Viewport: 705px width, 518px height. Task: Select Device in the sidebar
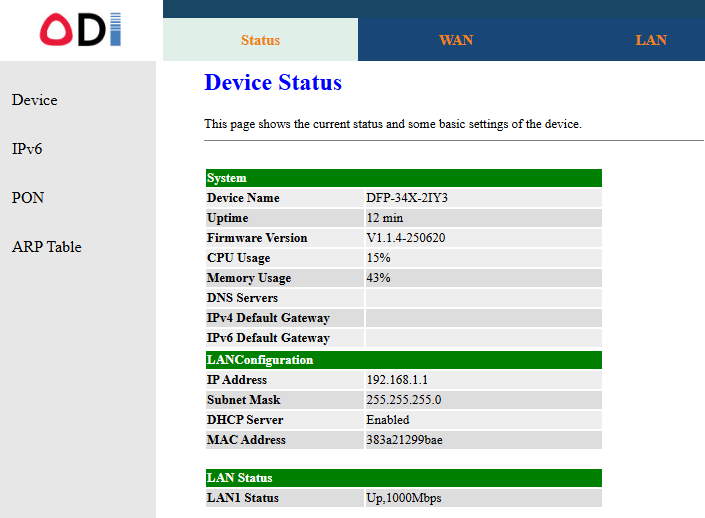34,100
